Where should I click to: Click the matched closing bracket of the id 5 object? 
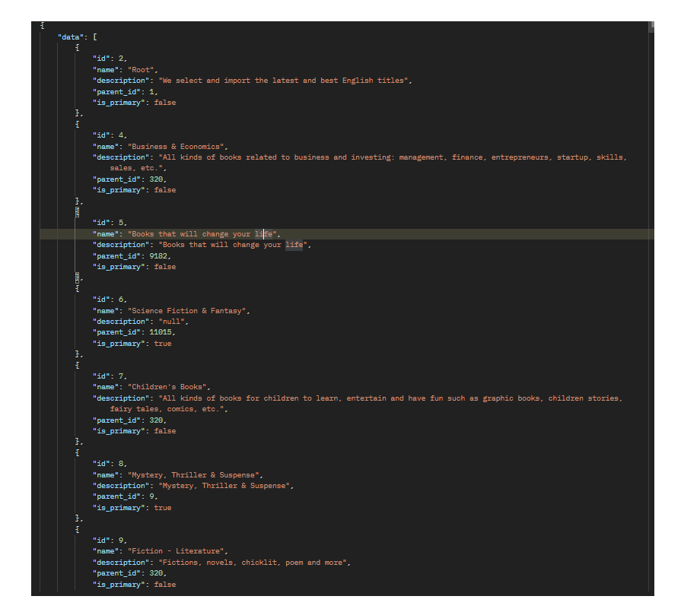(x=78, y=277)
